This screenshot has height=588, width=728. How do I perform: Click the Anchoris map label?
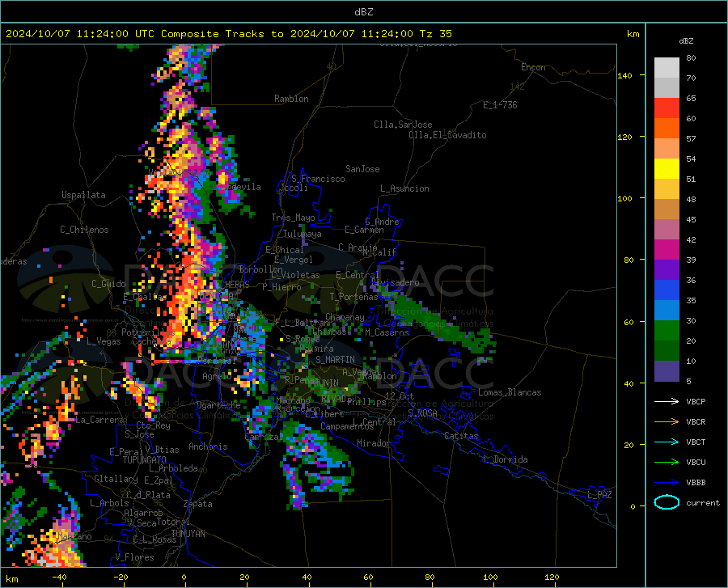208,446
